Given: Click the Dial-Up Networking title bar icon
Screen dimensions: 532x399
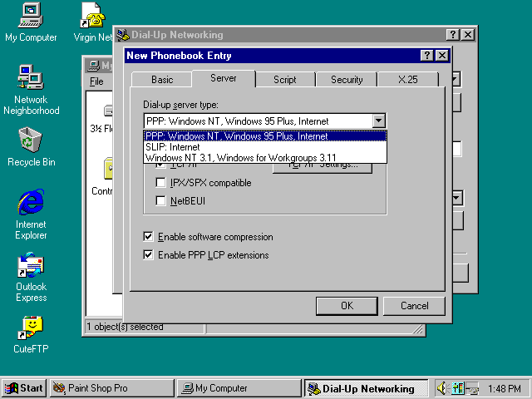Looking at the screenshot, I should coord(123,35).
